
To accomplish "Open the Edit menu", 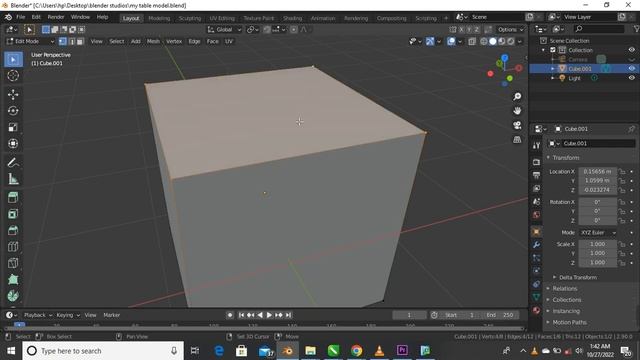I will point(36,17).
